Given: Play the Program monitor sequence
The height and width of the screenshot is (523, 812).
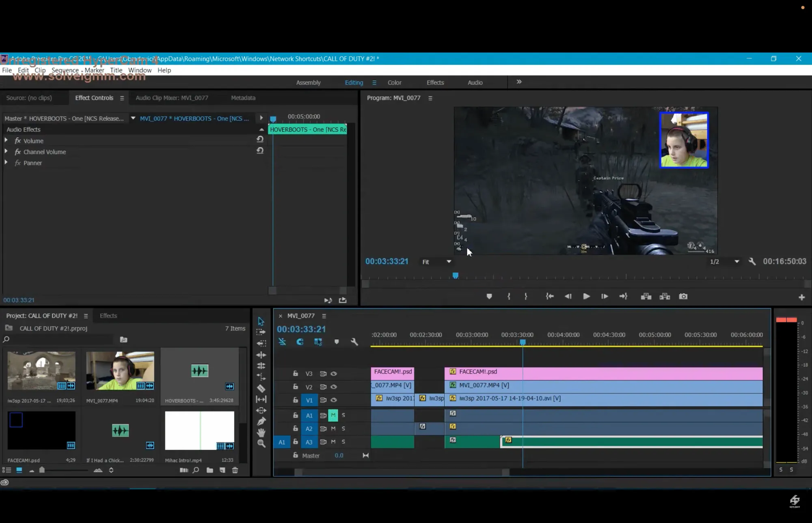Looking at the screenshot, I should (586, 297).
